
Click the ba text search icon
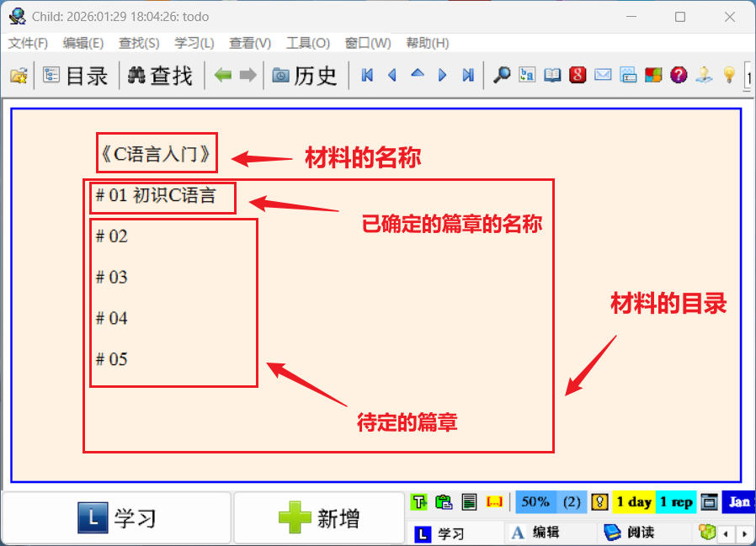(x=527, y=75)
